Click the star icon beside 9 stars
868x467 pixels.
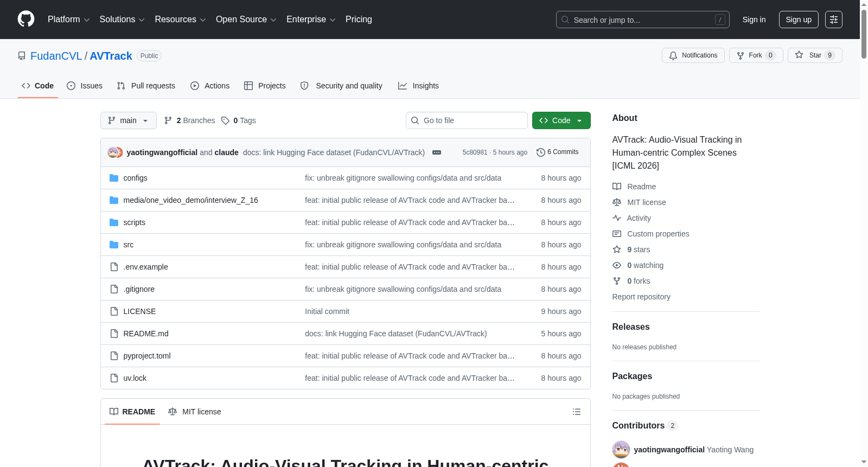click(617, 250)
